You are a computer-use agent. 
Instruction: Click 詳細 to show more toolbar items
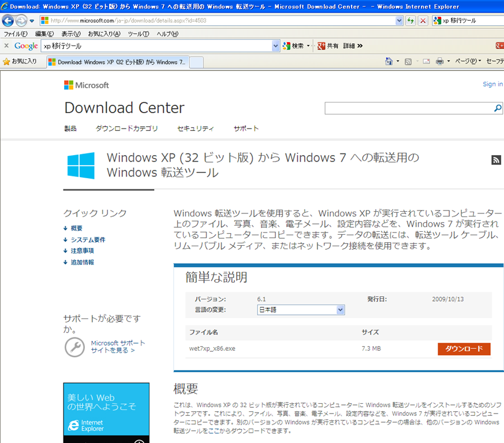(x=353, y=46)
